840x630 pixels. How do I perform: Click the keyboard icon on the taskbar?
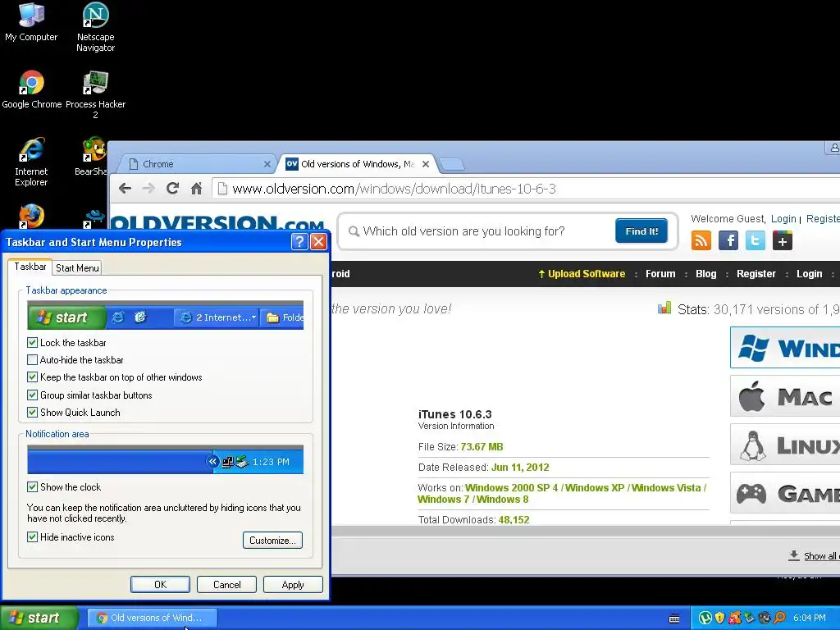674,619
